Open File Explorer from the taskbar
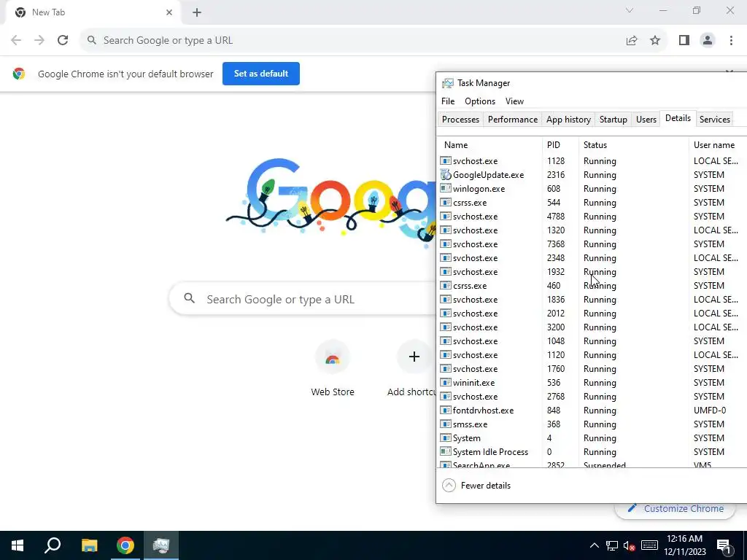This screenshot has height=560, width=747. click(89, 545)
